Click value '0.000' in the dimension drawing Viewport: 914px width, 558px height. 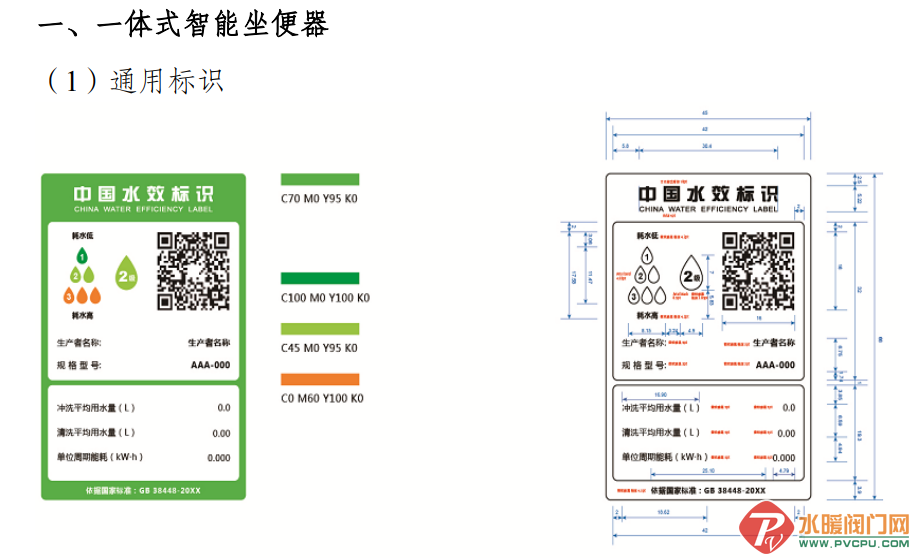pyautogui.click(x=784, y=458)
